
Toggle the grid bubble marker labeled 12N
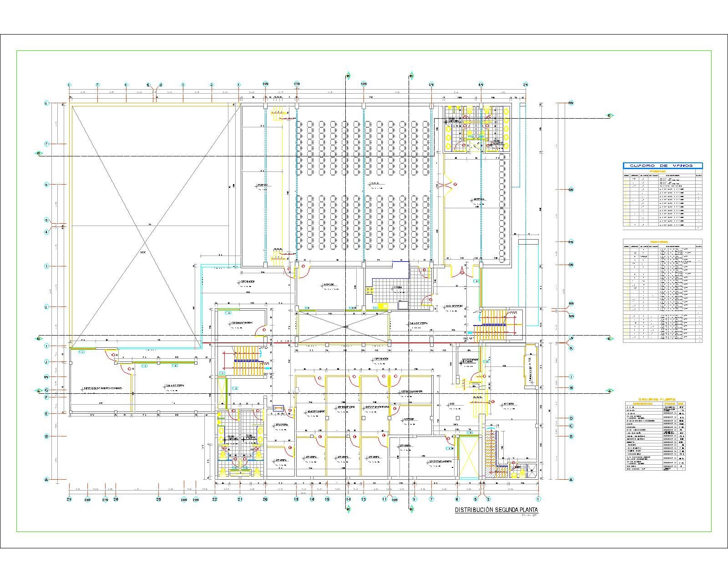point(364,84)
